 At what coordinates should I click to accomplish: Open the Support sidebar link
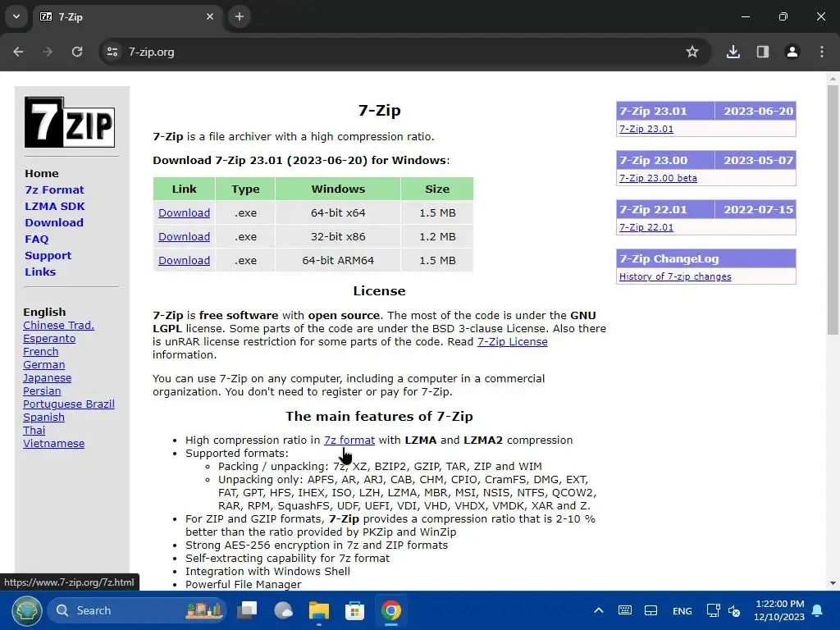[x=48, y=256]
